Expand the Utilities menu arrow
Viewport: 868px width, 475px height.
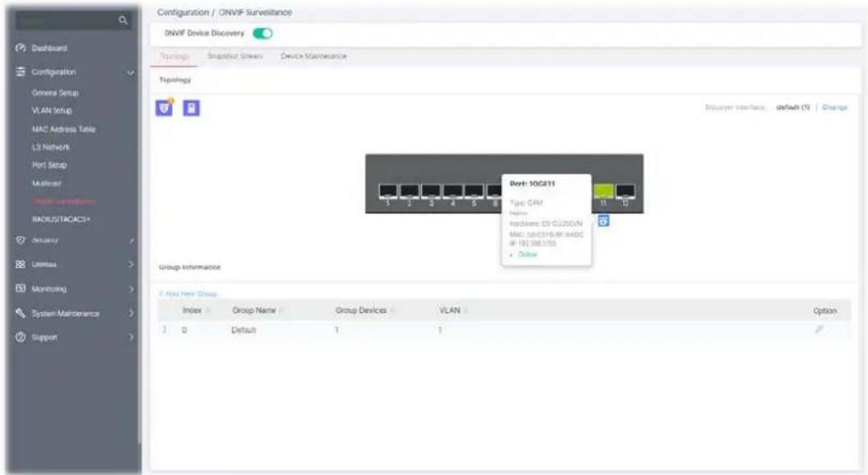(131, 264)
